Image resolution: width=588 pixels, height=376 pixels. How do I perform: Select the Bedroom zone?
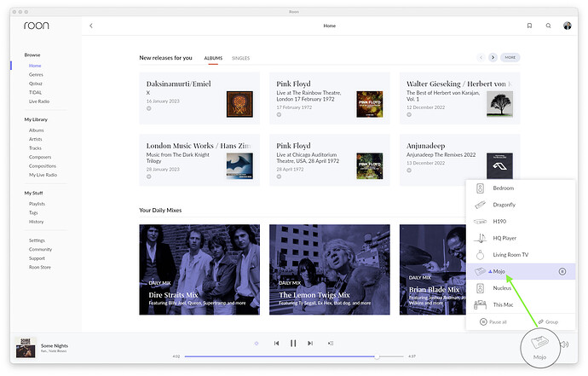[521, 188]
